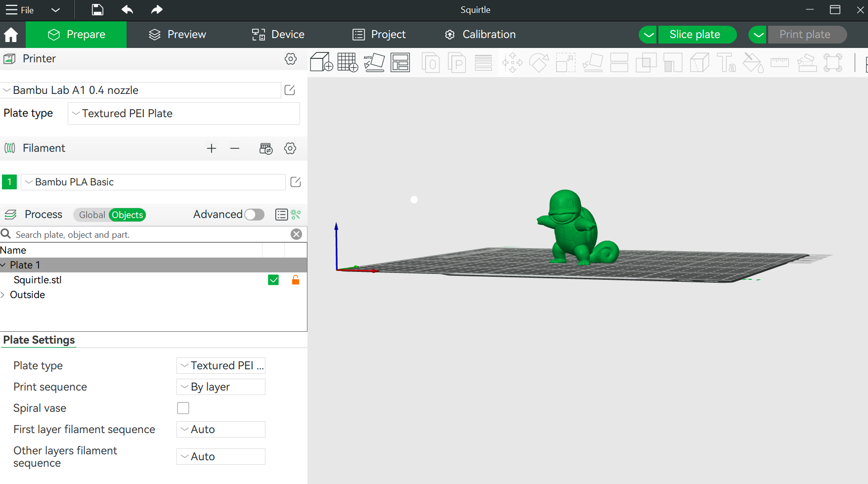Enable the Spiral vase checkbox
868x484 pixels.
coord(183,408)
